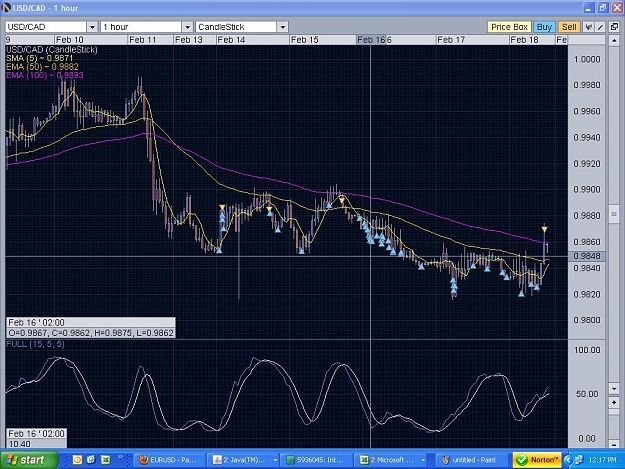Click the 10.40 stochastic value readout
The image size is (625, 469).
point(20,443)
